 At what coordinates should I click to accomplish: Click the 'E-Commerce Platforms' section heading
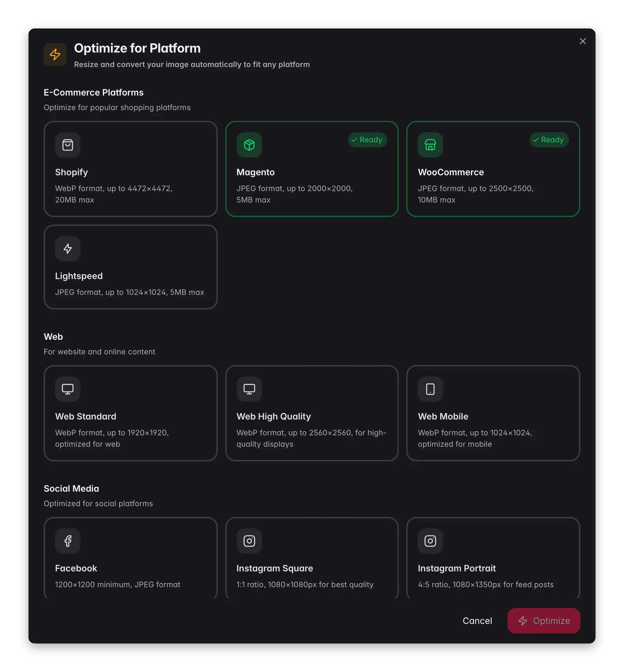(94, 92)
